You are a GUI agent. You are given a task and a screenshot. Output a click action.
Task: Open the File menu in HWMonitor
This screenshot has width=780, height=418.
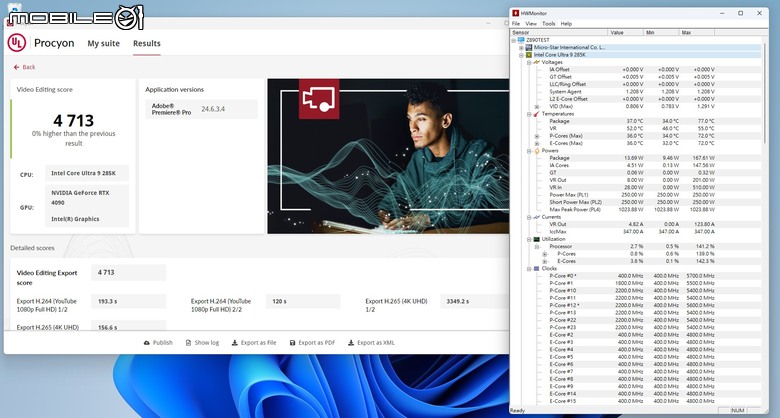[x=516, y=23]
